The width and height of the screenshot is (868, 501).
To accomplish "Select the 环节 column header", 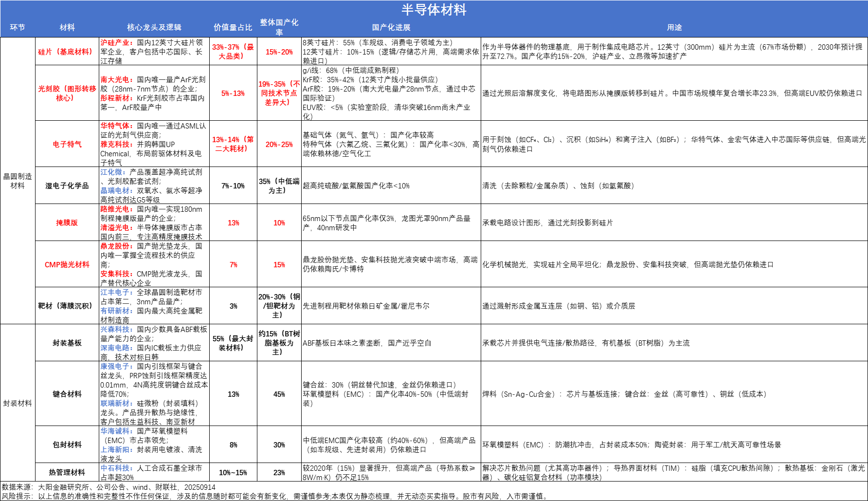I will 18,27.
